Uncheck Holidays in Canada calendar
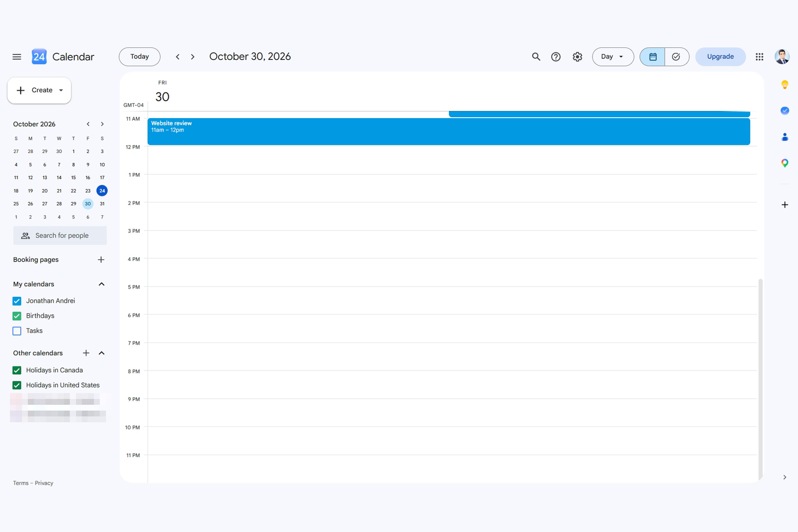 [x=17, y=370]
